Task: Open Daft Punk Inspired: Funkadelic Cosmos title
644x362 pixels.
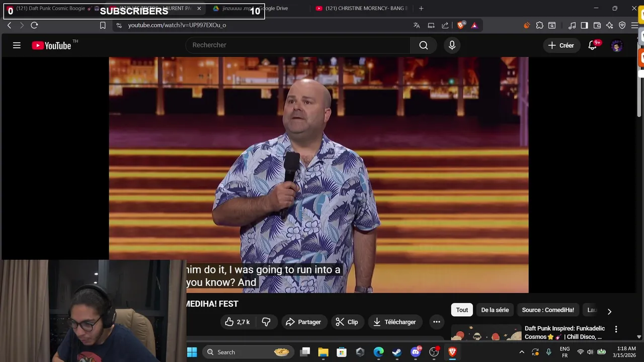Action: pos(565,332)
